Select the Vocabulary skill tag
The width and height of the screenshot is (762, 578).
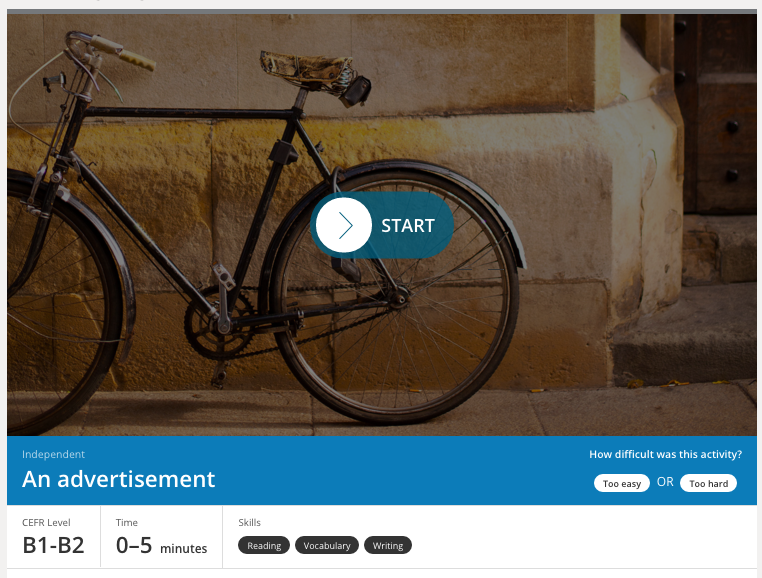327,545
